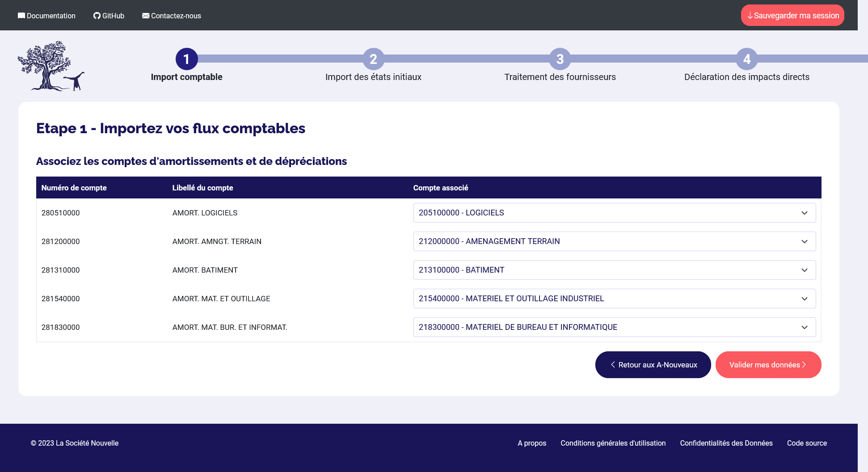Screen dimensions: 868x472
Task: Click account number 281200000
Action: (x=61, y=241)
